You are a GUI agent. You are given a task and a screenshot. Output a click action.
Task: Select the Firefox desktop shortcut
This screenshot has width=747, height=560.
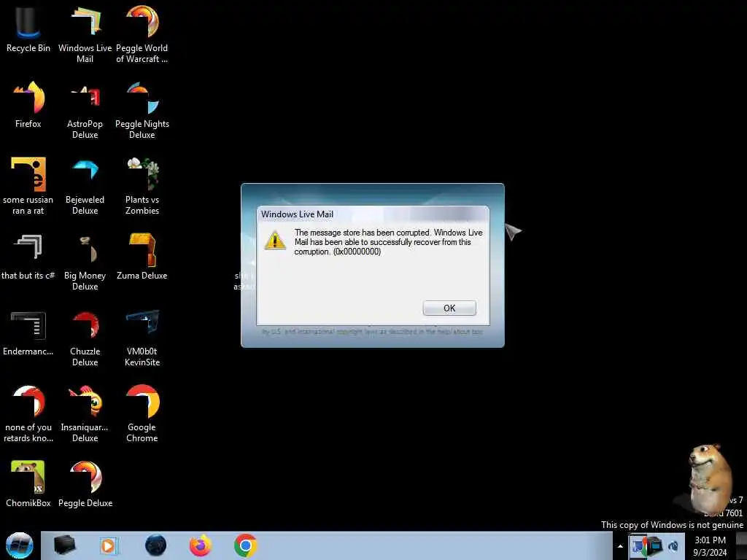point(28,105)
